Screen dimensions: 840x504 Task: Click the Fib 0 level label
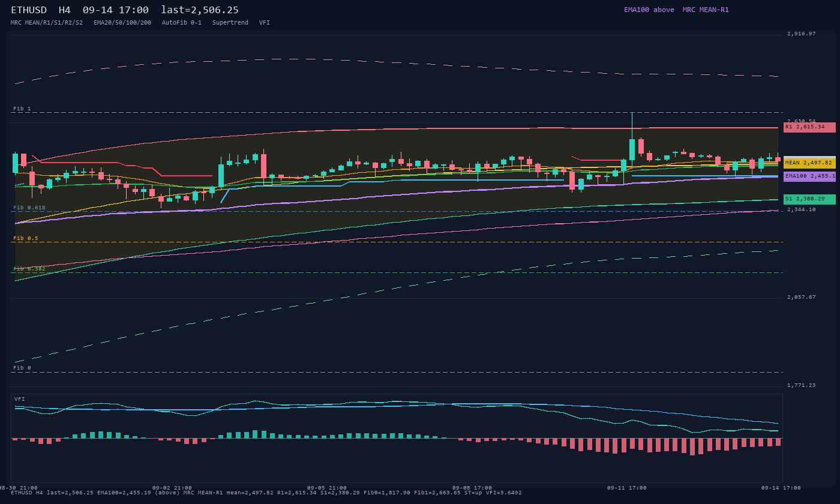point(22,368)
